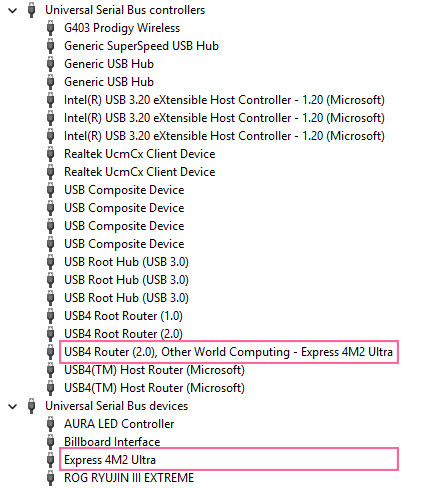Select the last USB Root Hub (USB 3.0)
This screenshot has width=433, height=488.
126,298
